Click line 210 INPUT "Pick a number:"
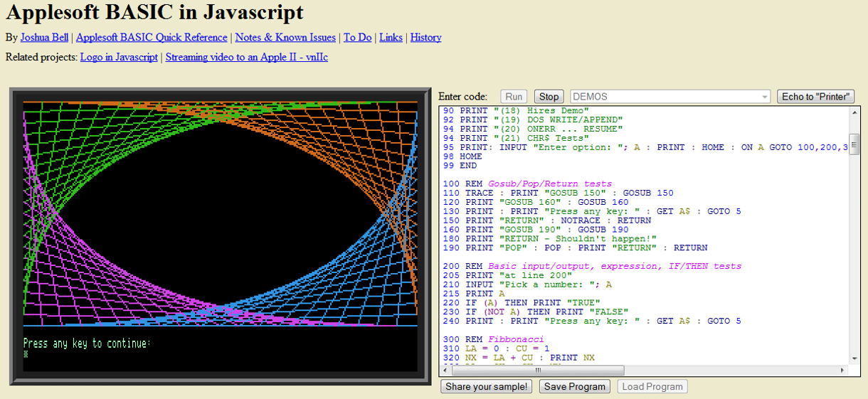The image size is (868, 399). click(x=527, y=284)
